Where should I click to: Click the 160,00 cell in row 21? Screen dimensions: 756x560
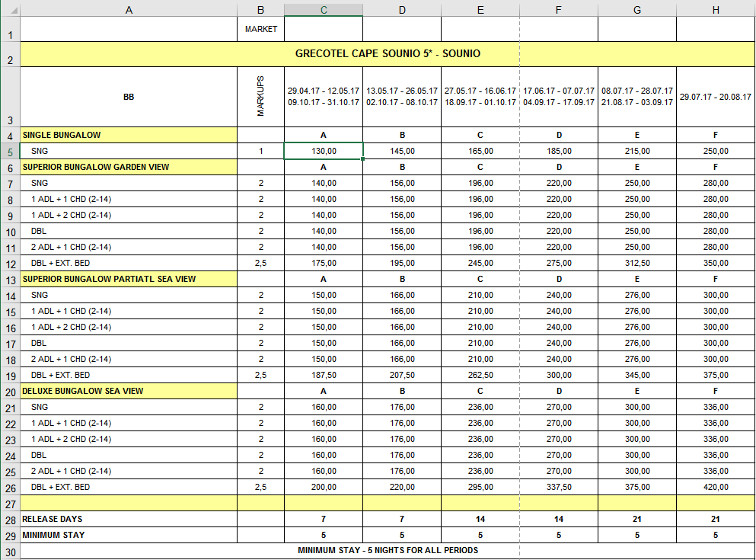click(x=324, y=407)
